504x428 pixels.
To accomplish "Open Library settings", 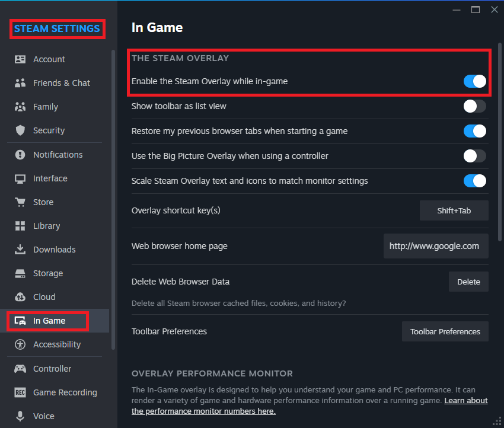I will [x=55, y=226].
